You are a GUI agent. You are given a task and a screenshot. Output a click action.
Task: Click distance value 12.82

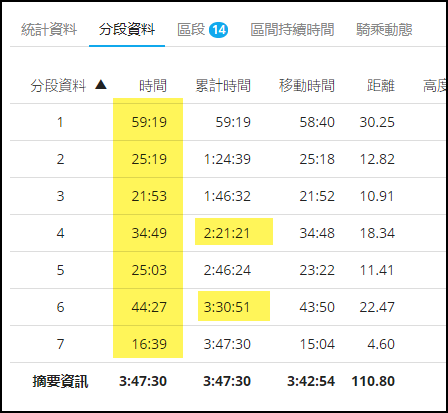(x=377, y=159)
